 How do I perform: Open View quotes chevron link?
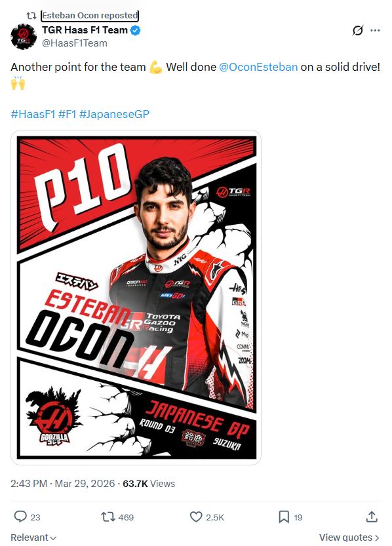coord(349,537)
